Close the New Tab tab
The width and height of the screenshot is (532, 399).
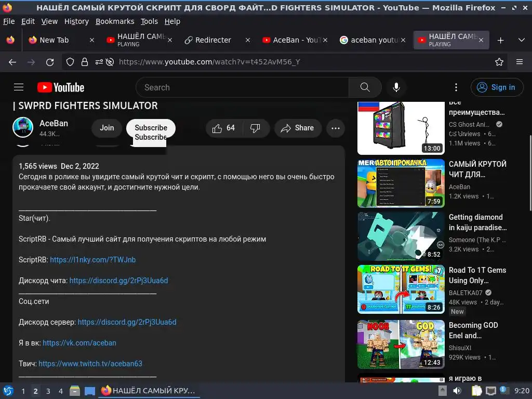[x=92, y=40]
